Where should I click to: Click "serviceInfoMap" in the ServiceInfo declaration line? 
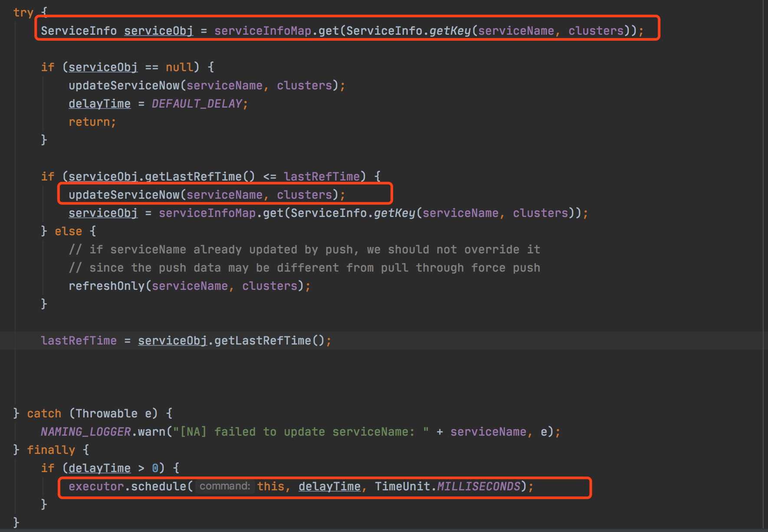point(263,31)
